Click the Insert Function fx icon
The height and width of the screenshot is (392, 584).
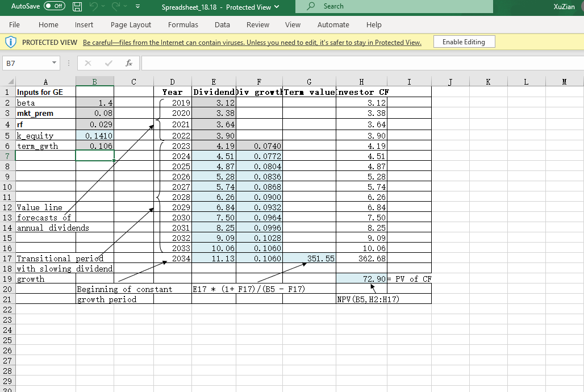pos(129,63)
